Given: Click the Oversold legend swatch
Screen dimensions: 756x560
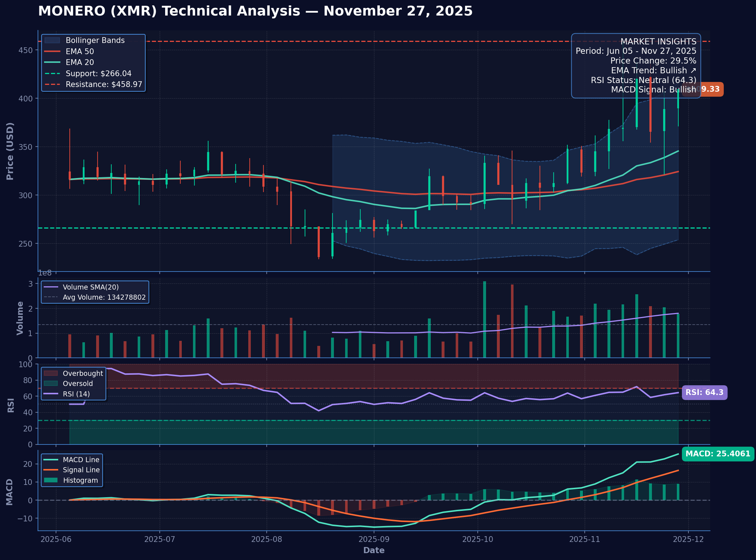Looking at the screenshot, I should click(51, 383).
